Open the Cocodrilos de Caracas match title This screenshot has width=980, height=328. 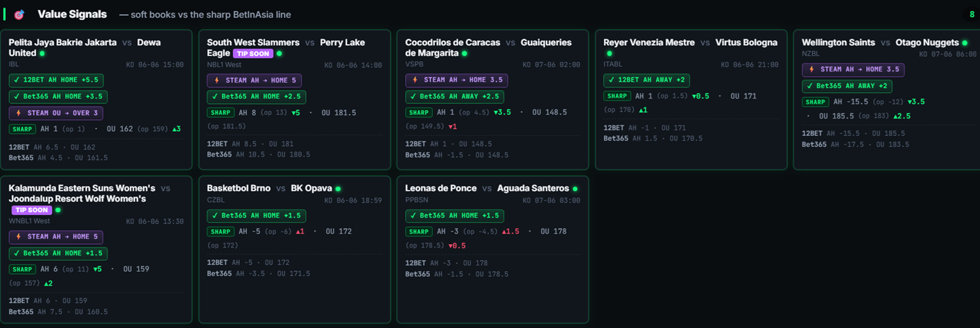click(488, 48)
